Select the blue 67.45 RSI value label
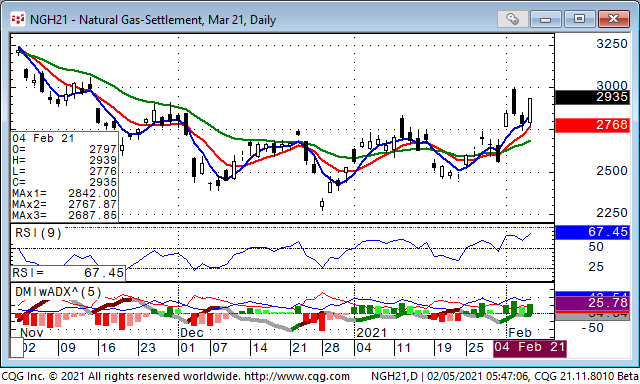 (x=592, y=232)
